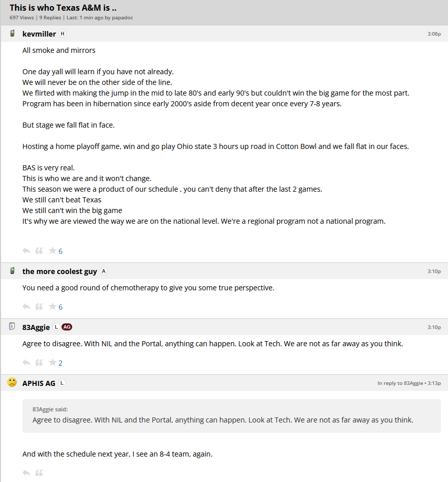Click the quoted 83Aggie said block
The height and width of the screenshot is (482, 448).
pyautogui.click(x=231, y=415)
